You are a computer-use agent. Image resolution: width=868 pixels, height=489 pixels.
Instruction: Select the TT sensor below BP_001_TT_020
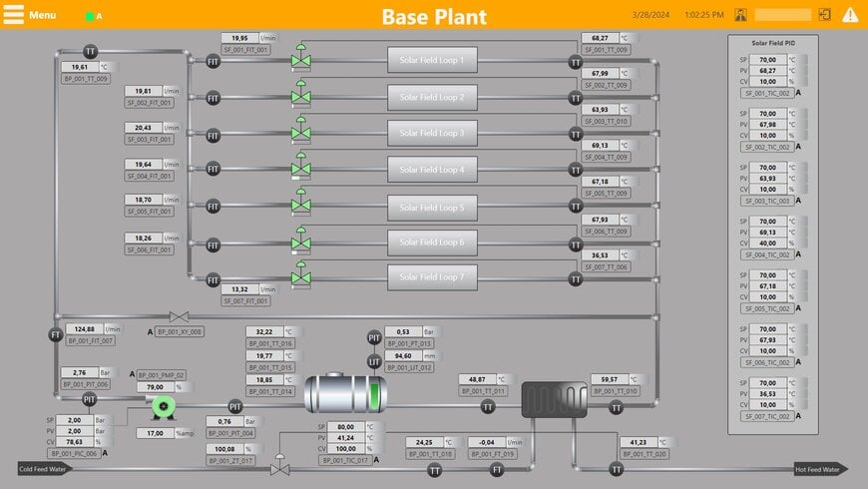click(617, 470)
